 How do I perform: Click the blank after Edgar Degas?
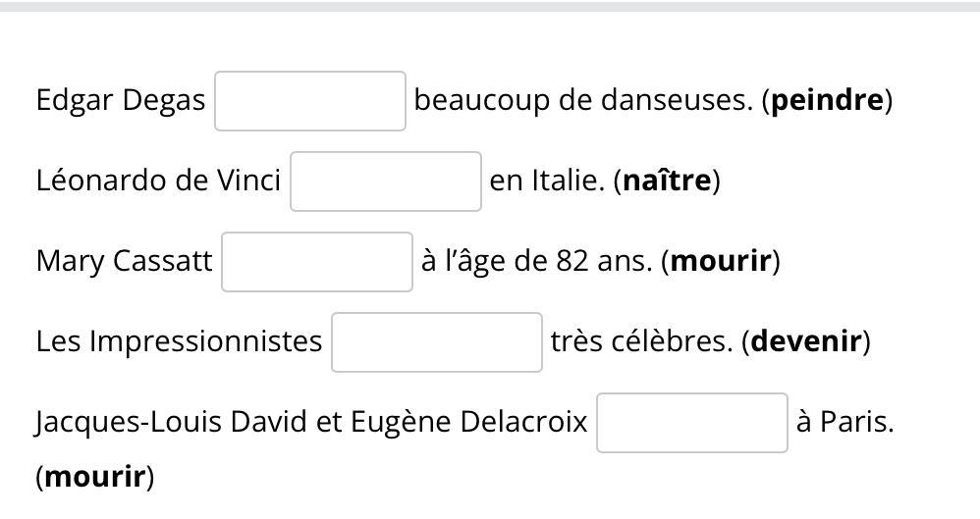pos(310,101)
